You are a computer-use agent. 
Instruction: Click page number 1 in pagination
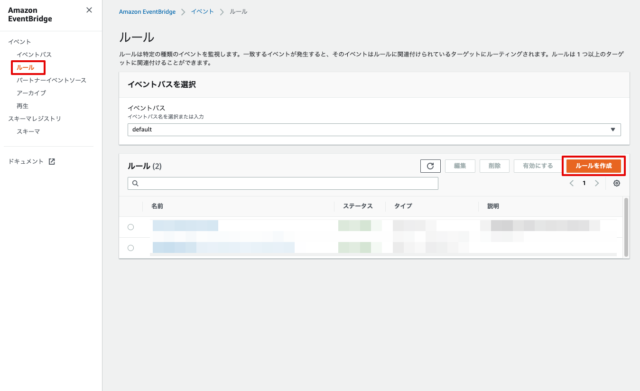point(584,183)
